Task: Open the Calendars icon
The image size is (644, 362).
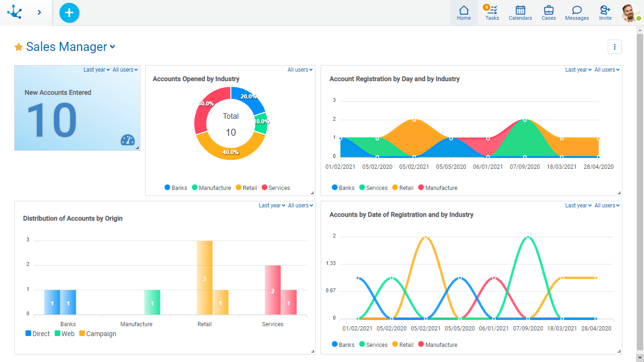Action: (520, 12)
